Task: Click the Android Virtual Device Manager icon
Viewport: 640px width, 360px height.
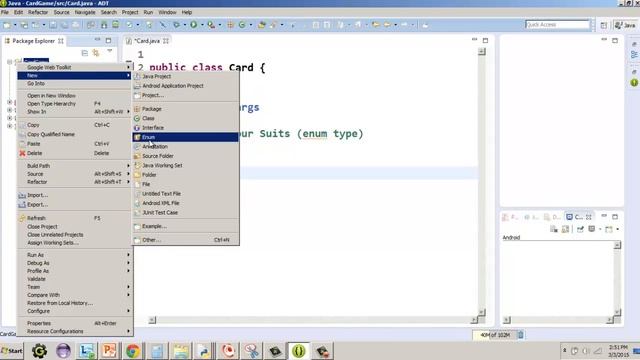Action: click(116, 25)
